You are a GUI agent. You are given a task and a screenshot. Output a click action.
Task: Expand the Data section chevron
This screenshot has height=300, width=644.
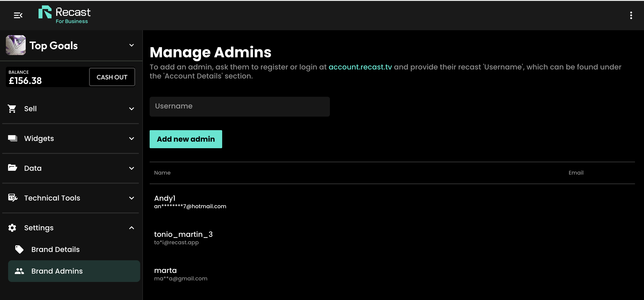(x=131, y=168)
